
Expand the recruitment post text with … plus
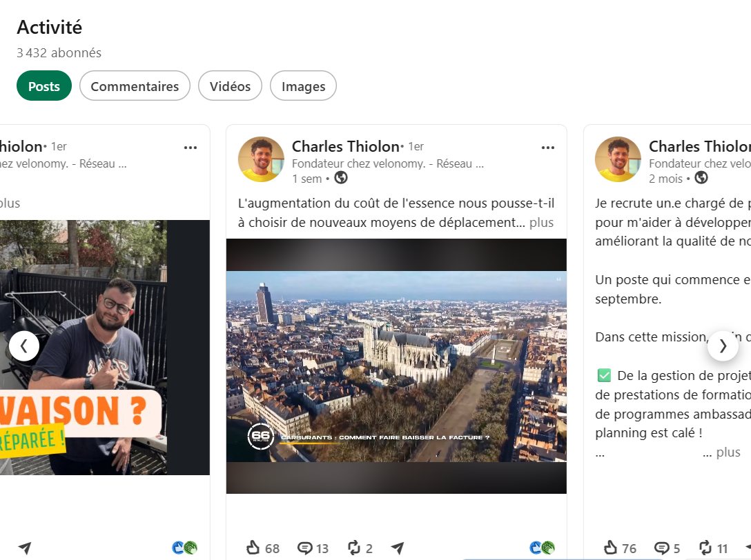pyautogui.click(x=722, y=452)
